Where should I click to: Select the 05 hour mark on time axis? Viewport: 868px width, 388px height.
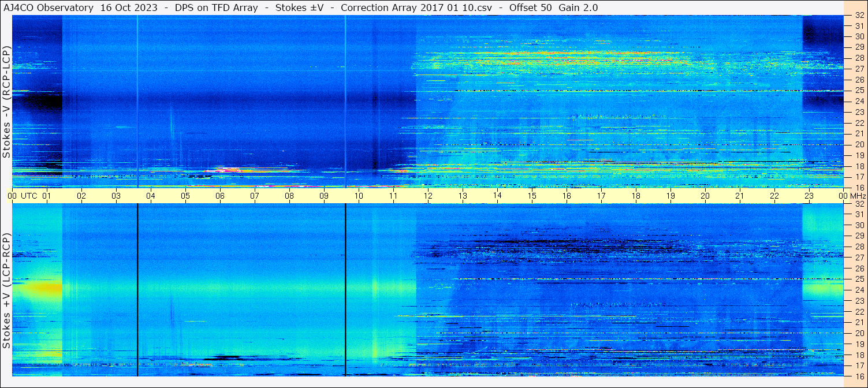(x=185, y=196)
